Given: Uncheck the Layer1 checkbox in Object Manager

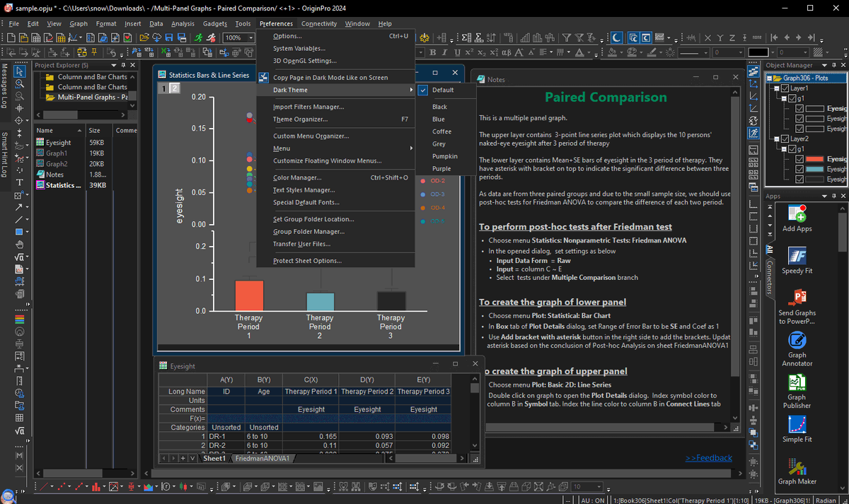Looking at the screenshot, I should click(x=785, y=88).
